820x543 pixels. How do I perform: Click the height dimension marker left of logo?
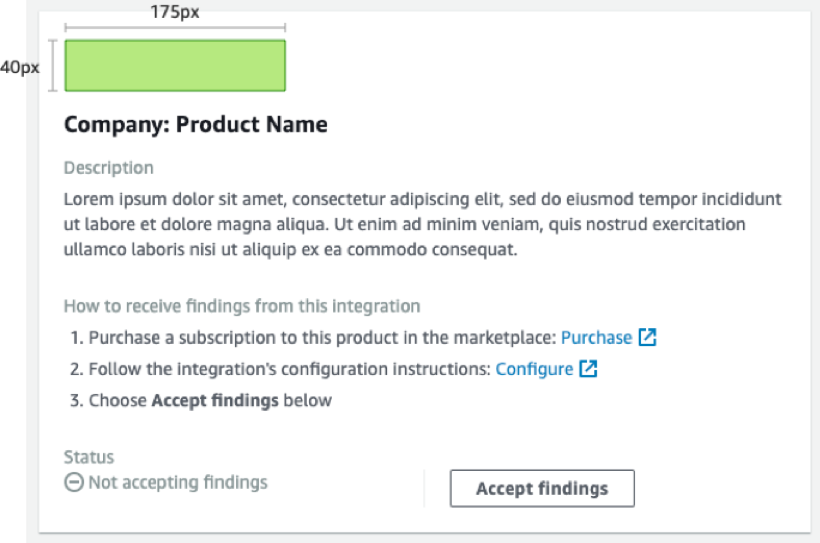pyautogui.click(x=52, y=66)
